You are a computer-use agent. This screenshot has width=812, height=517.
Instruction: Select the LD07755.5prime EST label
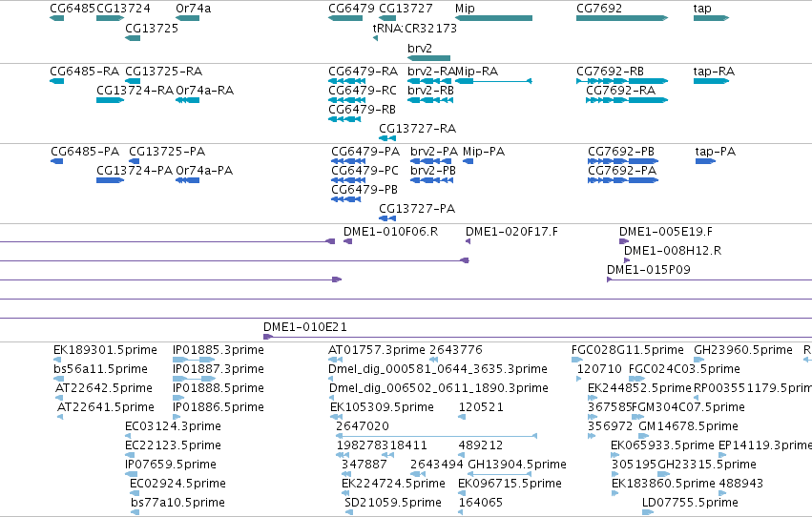click(x=690, y=503)
